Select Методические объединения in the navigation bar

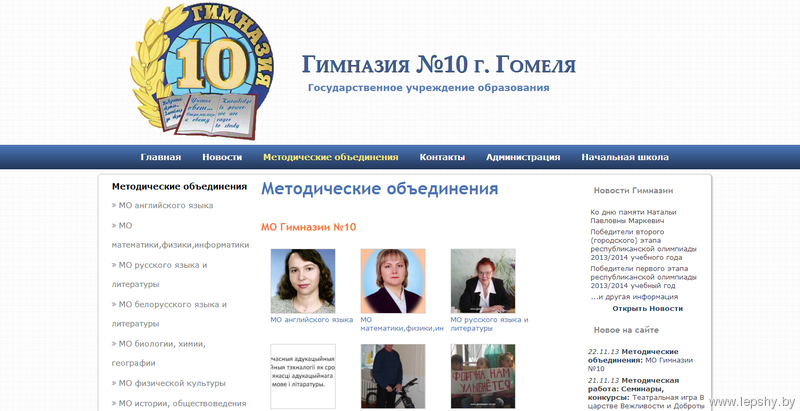pyautogui.click(x=331, y=157)
